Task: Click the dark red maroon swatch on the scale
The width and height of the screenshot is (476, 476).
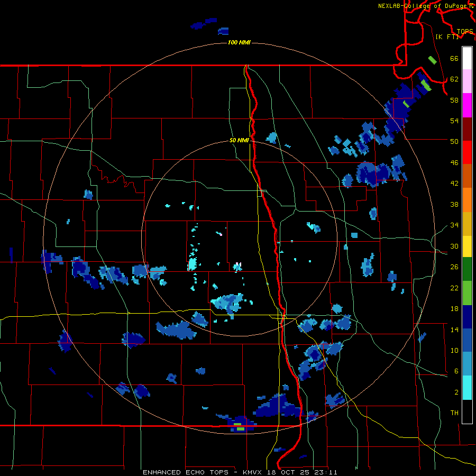Action: [x=467, y=129]
